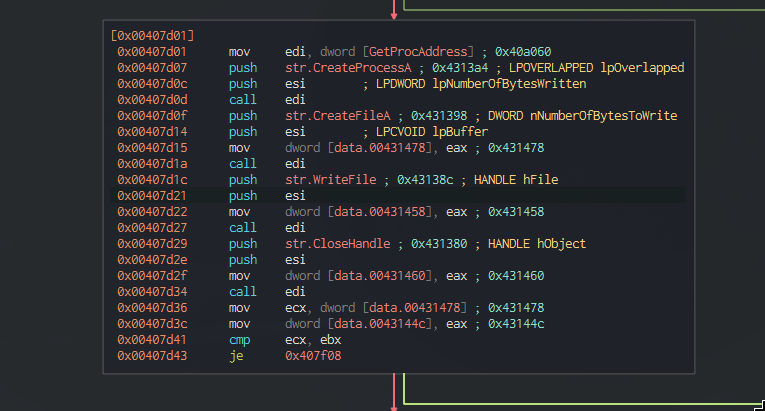This screenshot has width=765, height=411.
Task: Select DWORD nNumberOfBytesToWrite comment
Action: point(583,116)
